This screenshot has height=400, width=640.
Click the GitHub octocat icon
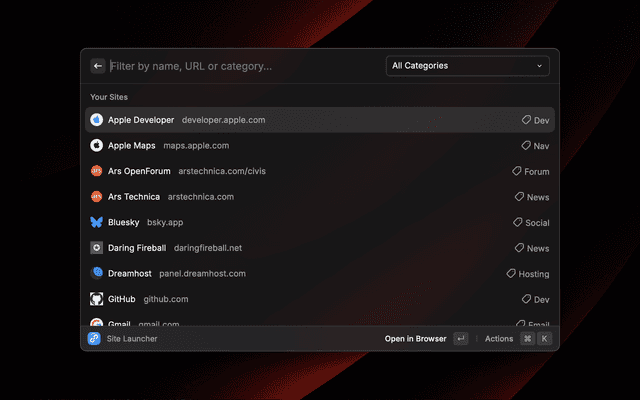(x=97, y=299)
